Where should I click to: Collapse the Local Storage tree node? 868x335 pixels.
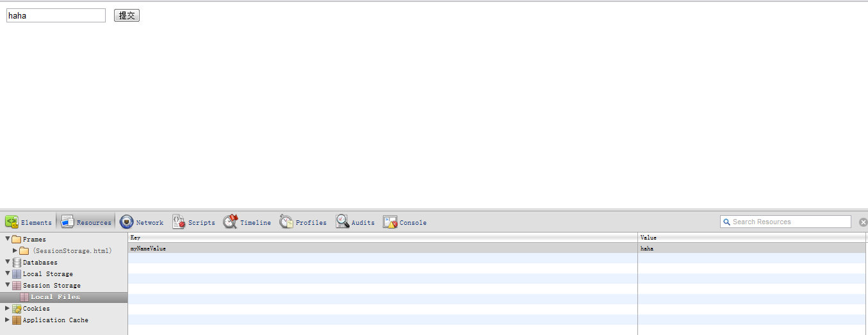point(8,274)
